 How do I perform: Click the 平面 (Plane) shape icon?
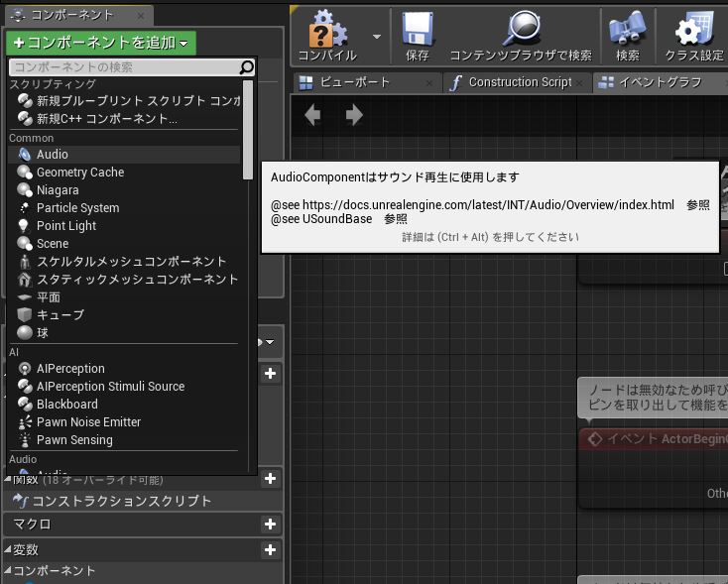click(24, 297)
